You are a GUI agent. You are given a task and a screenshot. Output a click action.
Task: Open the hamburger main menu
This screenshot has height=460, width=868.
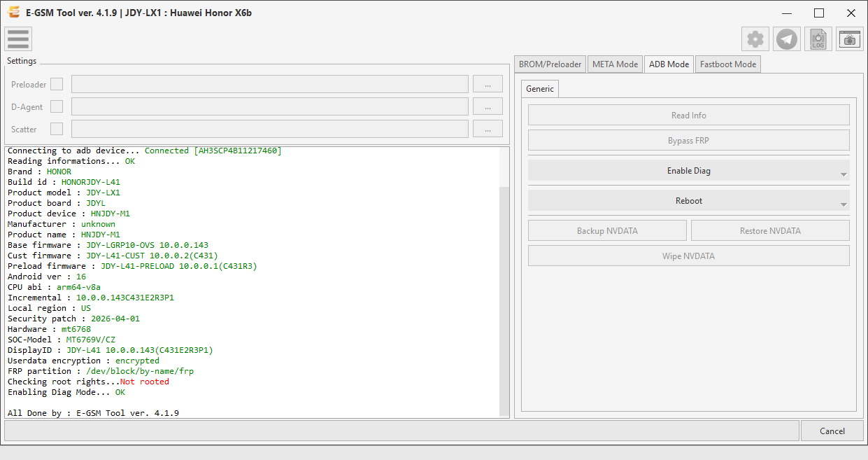pyautogui.click(x=18, y=39)
